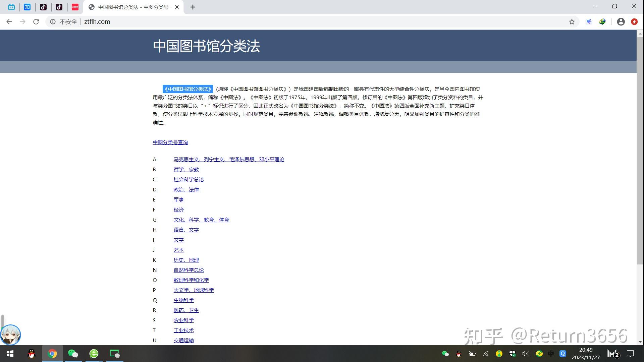Open the Windows Security shield tray icon
Image resolution: width=644 pixels, height=362 pixels.
(x=513, y=354)
